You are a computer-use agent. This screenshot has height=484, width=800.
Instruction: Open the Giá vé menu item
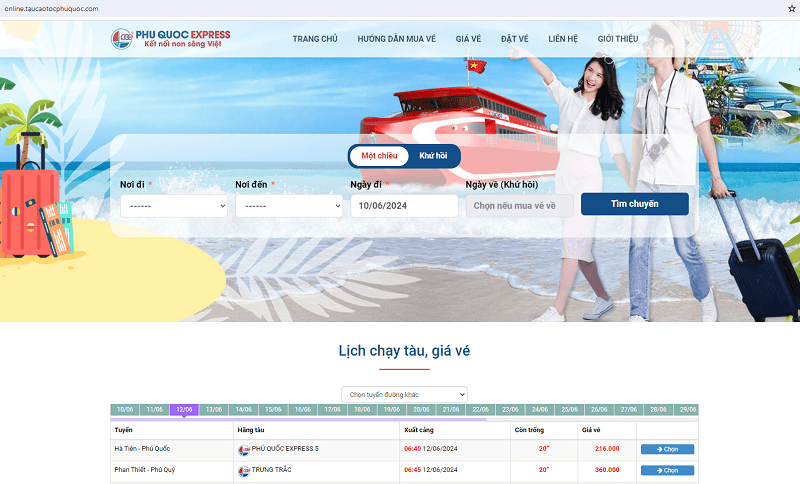coord(468,39)
